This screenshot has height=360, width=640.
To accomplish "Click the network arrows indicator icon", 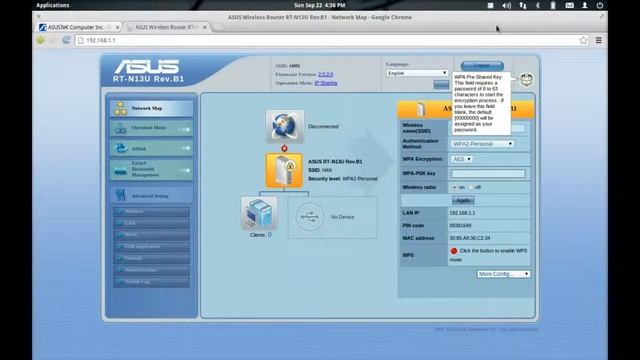I will tap(522, 5).
